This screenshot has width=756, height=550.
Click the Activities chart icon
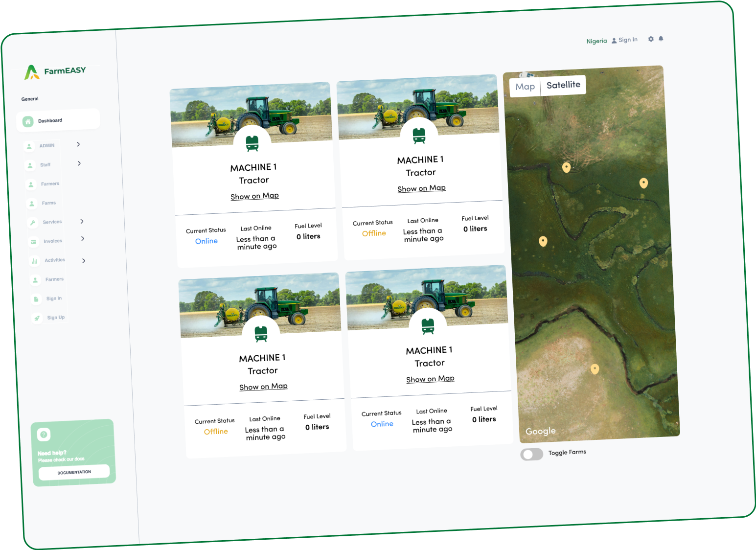[34, 261]
